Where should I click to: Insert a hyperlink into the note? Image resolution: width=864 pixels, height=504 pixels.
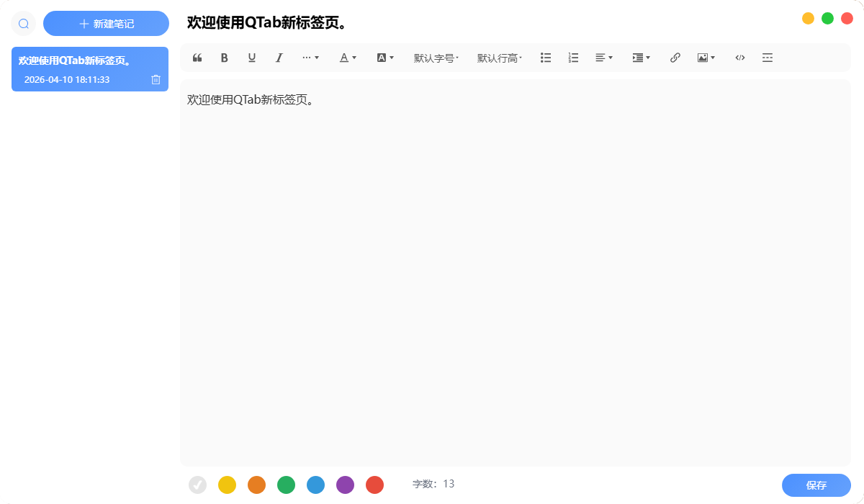[675, 58]
